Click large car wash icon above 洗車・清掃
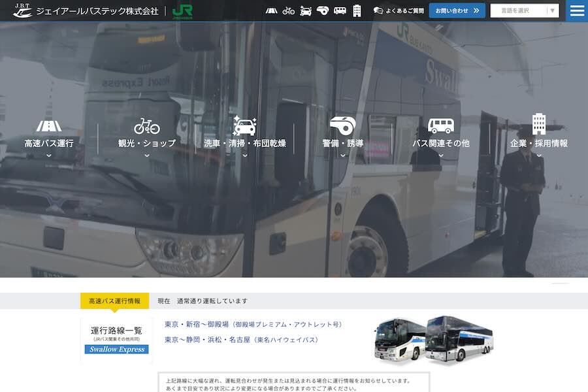588x392 pixels. coord(244,125)
